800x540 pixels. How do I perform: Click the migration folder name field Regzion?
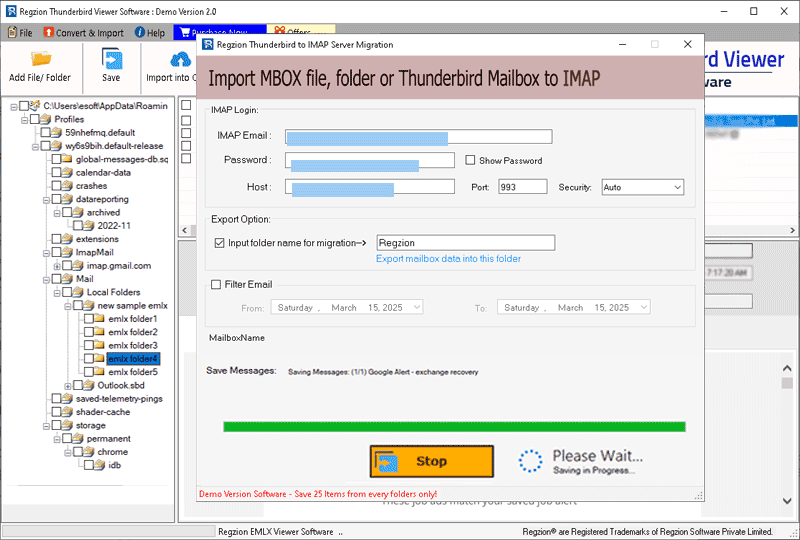coord(465,243)
